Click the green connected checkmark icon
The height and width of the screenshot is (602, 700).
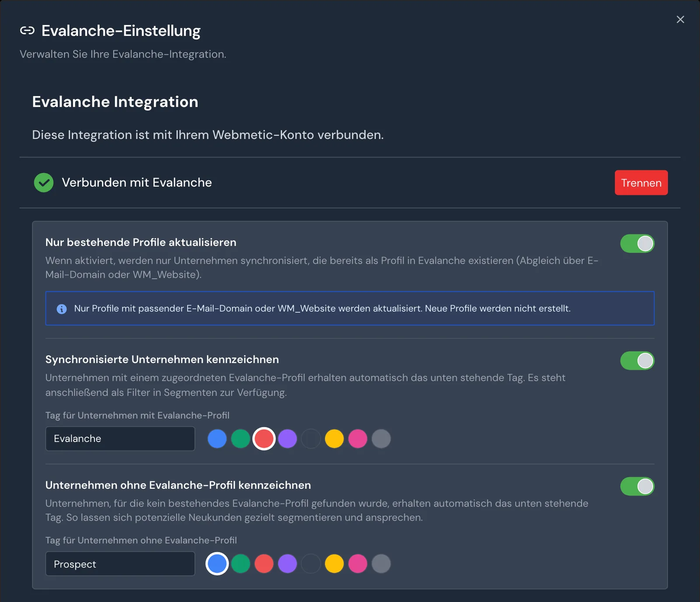point(44,183)
